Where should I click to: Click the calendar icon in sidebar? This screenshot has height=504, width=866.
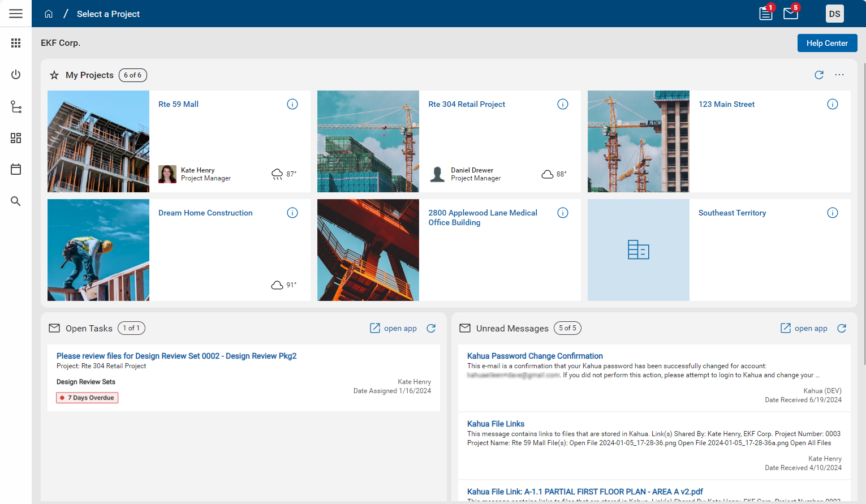[16, 169]
